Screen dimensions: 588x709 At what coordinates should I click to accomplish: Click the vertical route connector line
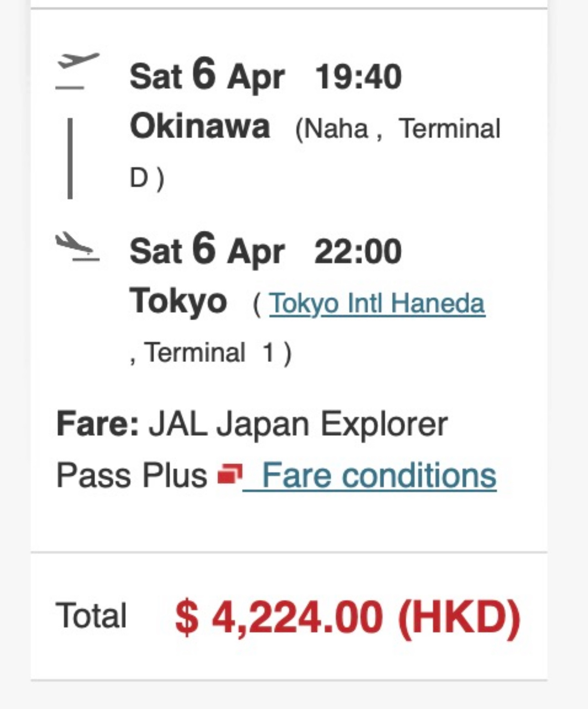click(x=70, y=158)
